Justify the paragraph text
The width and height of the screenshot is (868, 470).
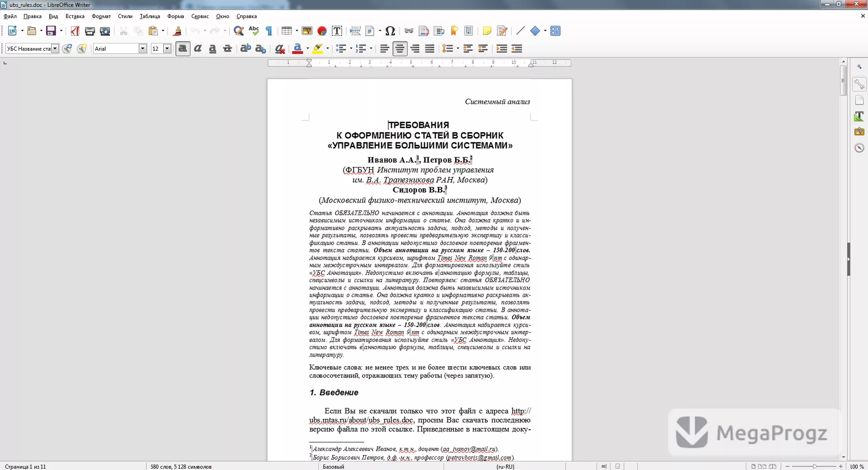[x=429, y=48]
